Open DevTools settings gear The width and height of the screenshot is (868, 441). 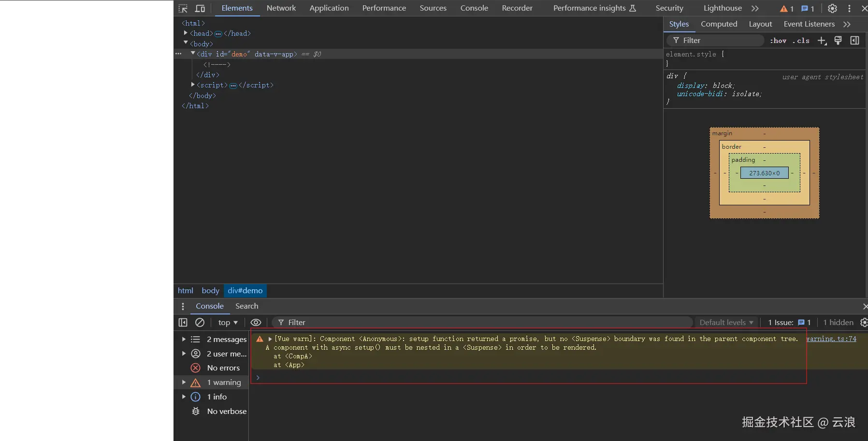pos(832,8)
